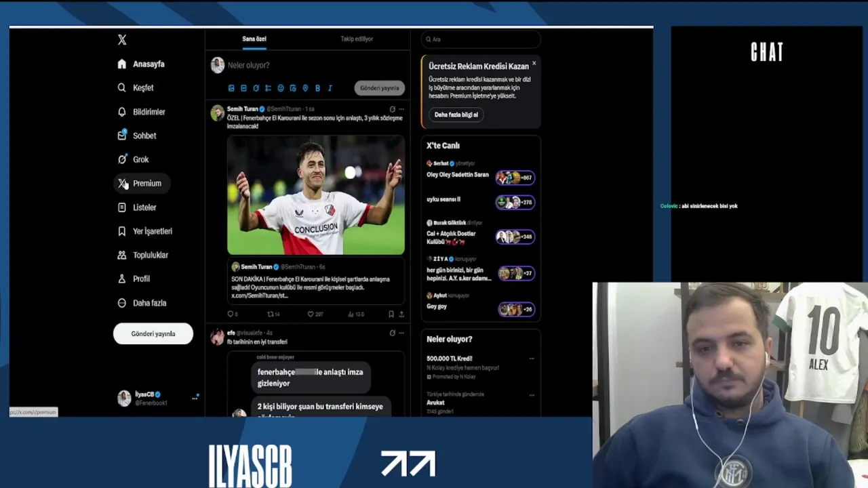Open Bildirimler notifications

point(141,112)
